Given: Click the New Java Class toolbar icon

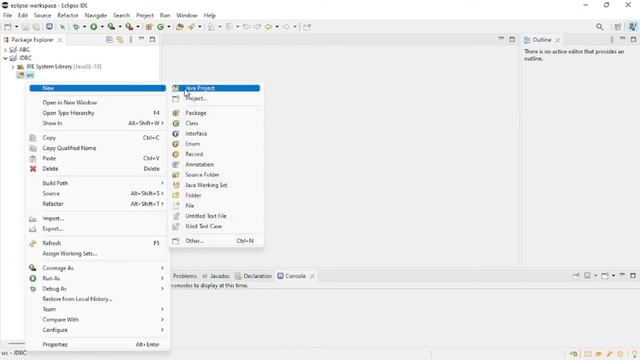Looking at the screenshot, I should [x=160, y=27].
